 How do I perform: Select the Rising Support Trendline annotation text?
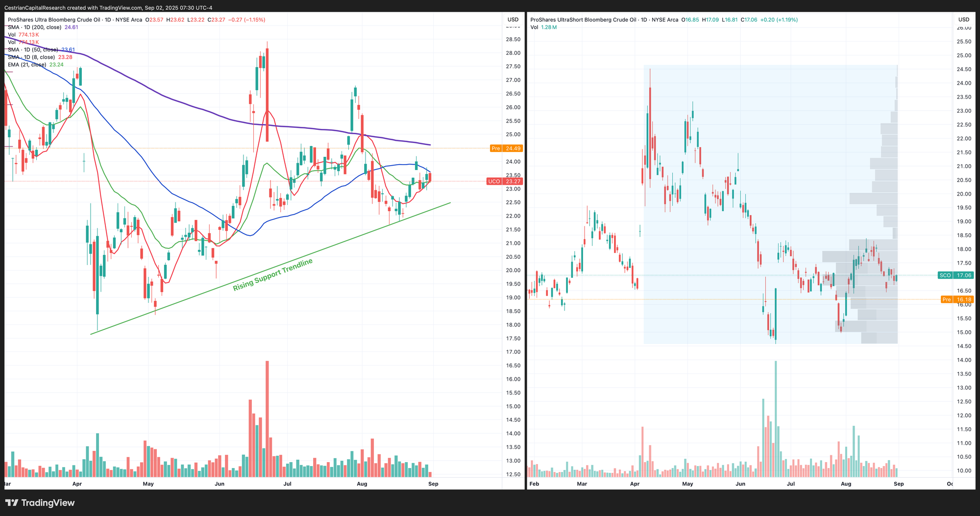(272, 275)
